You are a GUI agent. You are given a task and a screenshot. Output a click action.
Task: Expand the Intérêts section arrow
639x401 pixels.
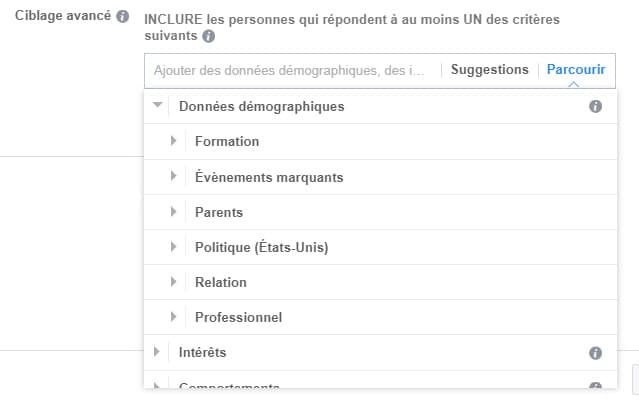coord(157,352)
